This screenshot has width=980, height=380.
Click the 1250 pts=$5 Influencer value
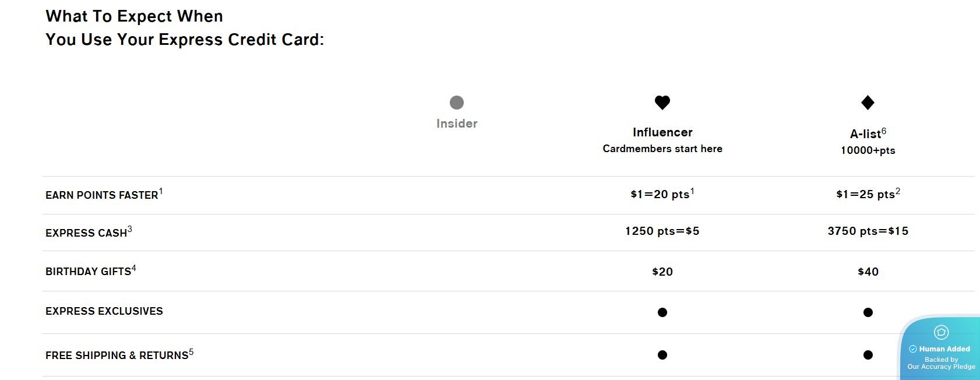coord(662,231)
